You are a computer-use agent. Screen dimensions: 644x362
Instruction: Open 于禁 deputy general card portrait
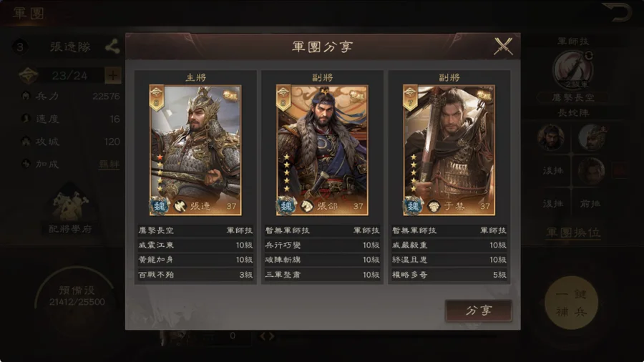click(449, 150)
